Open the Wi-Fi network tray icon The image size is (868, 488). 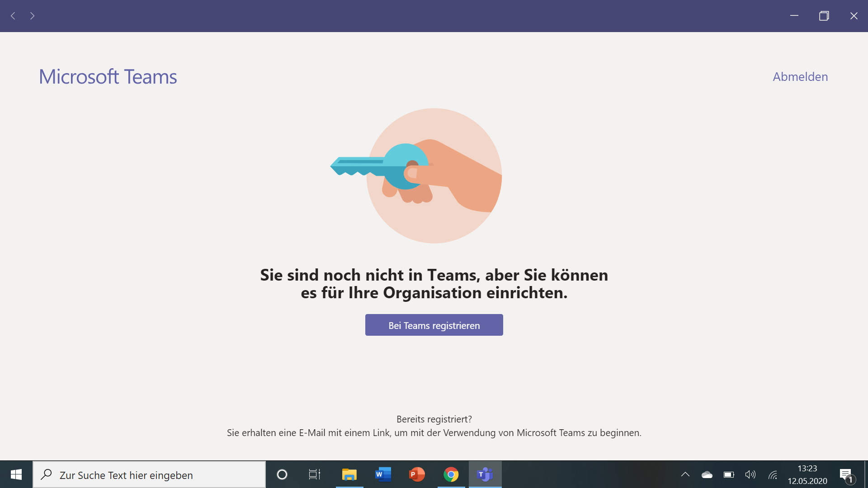(x=773, y=474)
